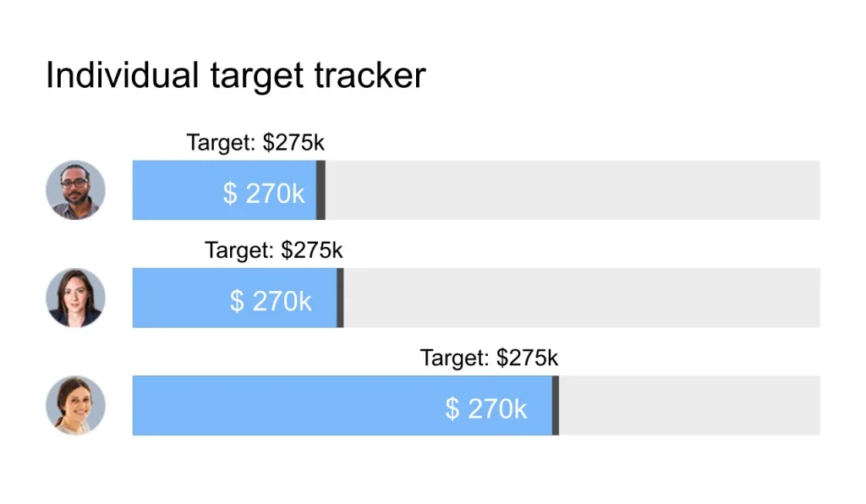Click the dark target marker on middle bar
The width and height of the screenshot is (866, 504).
pyautogui.click(x=340, y=299)
